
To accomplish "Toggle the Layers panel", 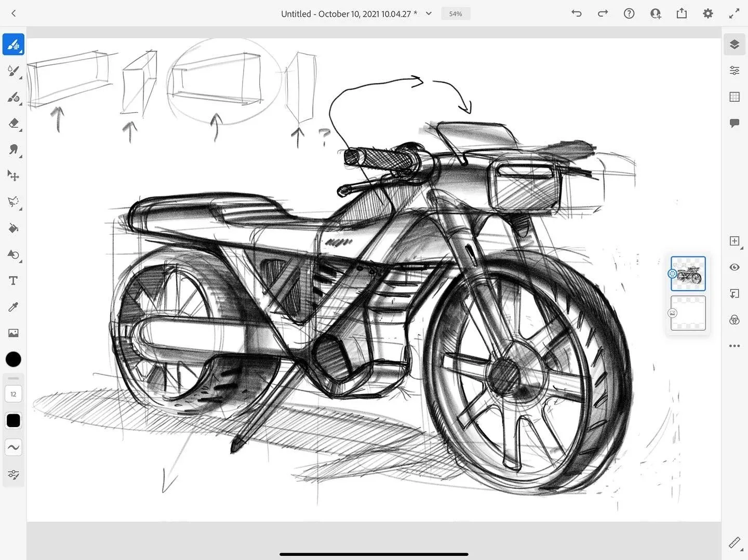I will click(x=734, y=45).
